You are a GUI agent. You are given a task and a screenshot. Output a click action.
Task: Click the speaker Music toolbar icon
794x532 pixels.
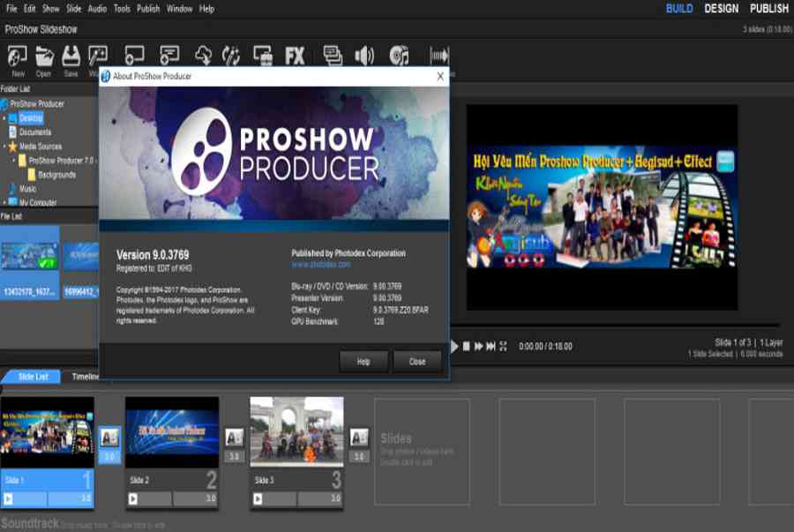[x=364, y=56]
